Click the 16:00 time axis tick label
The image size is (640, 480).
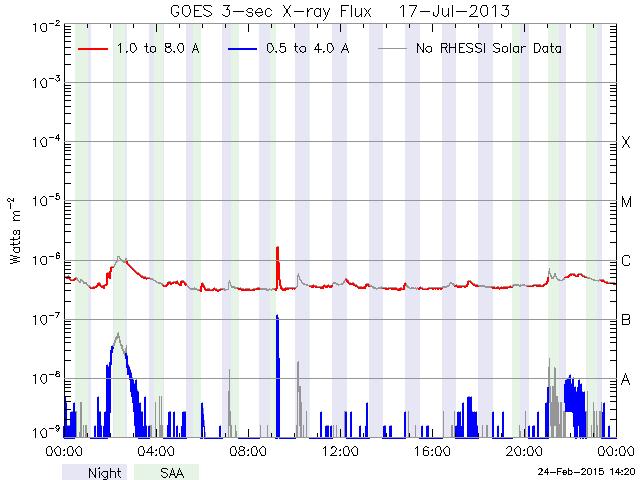coord(431,452)
